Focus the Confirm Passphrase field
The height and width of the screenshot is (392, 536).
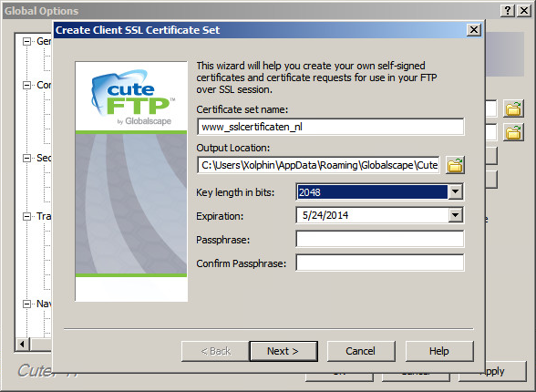pos(380,263)
